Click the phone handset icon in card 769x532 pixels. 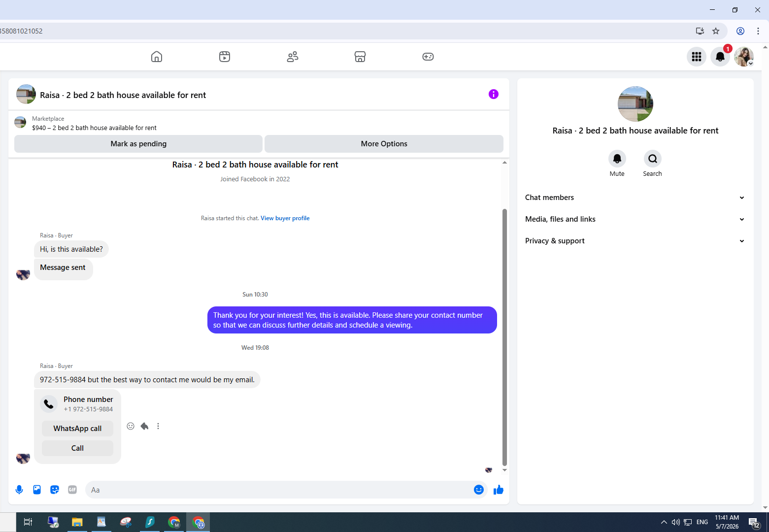49,404
